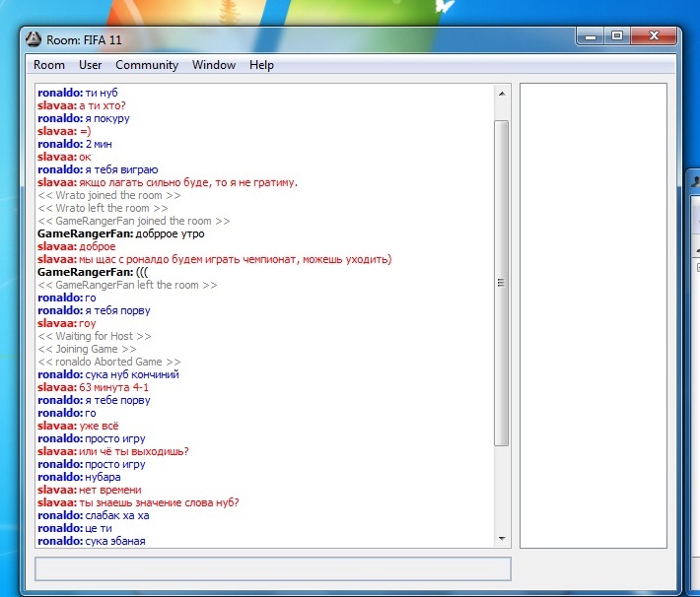The image size is (700, 597).
Task: Click 'Wrato left the room' notice
Action: 103,209
